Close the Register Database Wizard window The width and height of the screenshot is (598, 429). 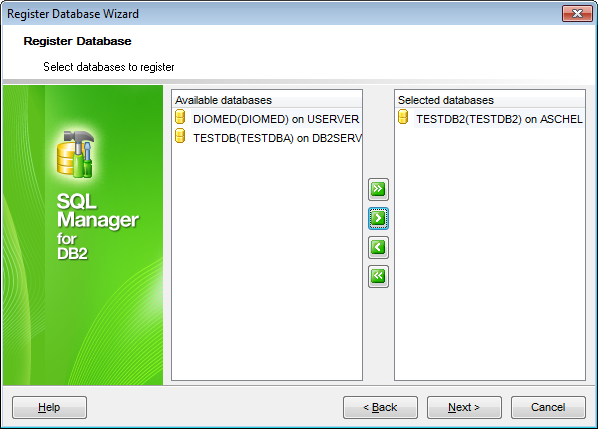(577, 14)
